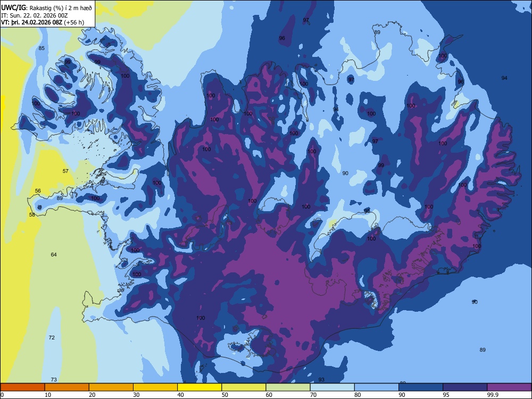Click the humidity value 58 on the map
532x399 pixels.
(x=32, y=214)
